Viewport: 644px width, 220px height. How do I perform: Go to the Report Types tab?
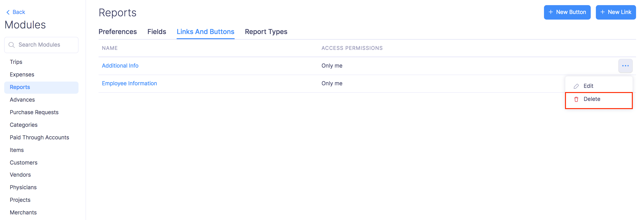[266, 32]
